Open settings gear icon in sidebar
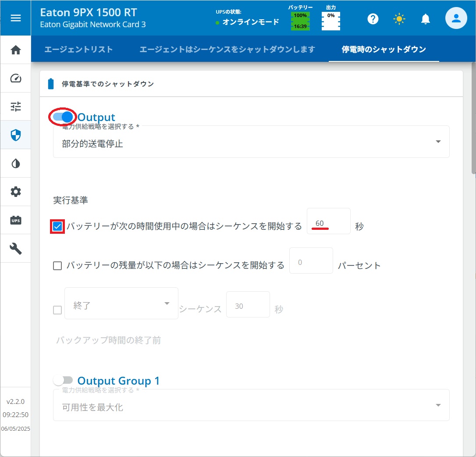 point(15,192)
